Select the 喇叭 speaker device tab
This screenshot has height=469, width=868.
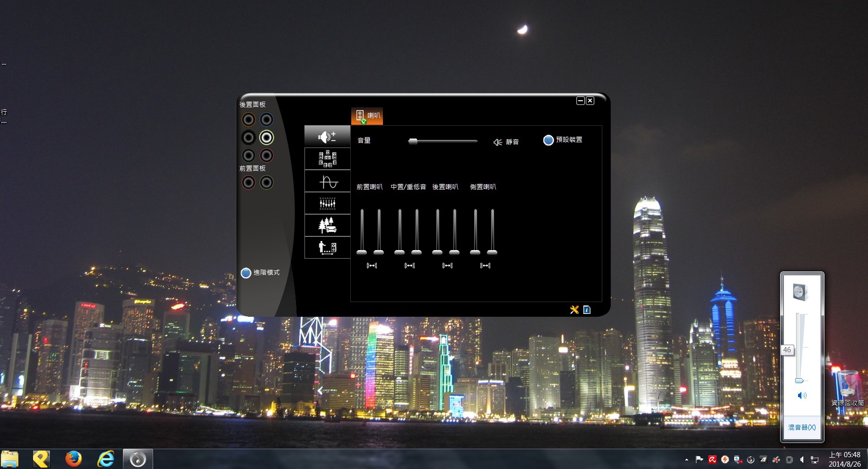pos(367,116)
